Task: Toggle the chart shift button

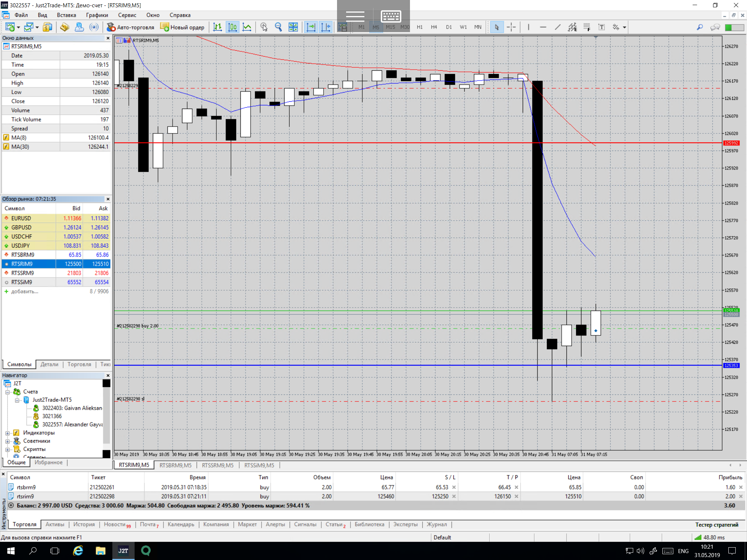Action: (x=326, y=27)
